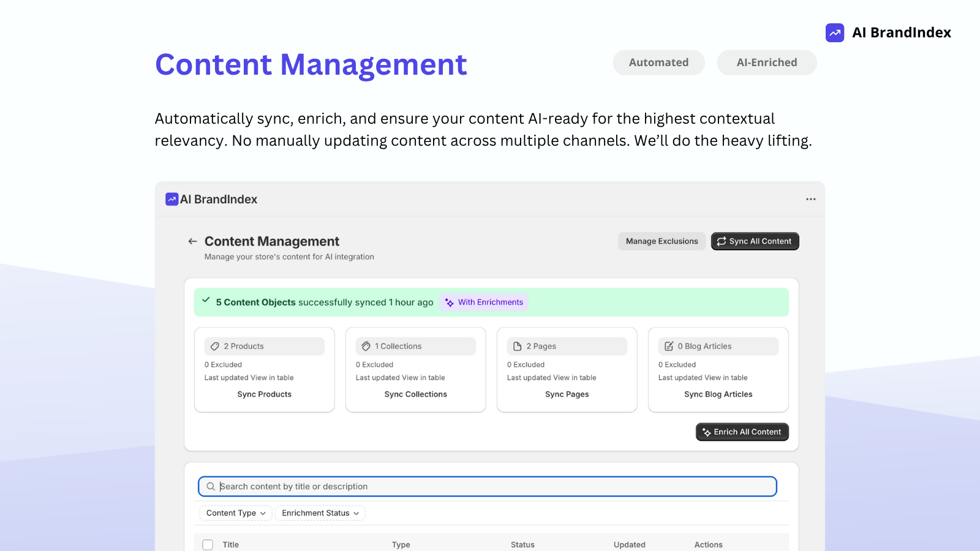The height and width of the screenshot is (551, 980).
Task: Click Sync Collections to sync collections
Action: (415, 394)
